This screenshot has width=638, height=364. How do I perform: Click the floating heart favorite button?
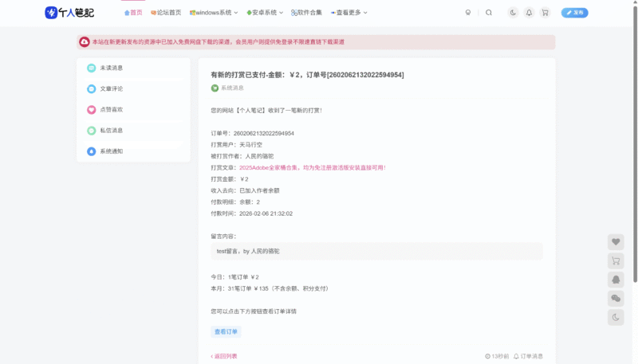click(616, 242)
